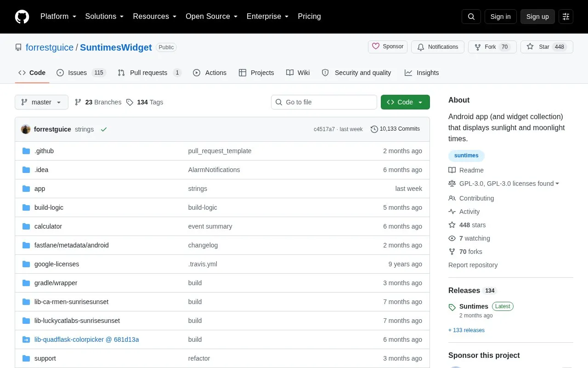Open the Pricing link
Viewport: 588px width, 368px height.
click(x=309, y=17)
